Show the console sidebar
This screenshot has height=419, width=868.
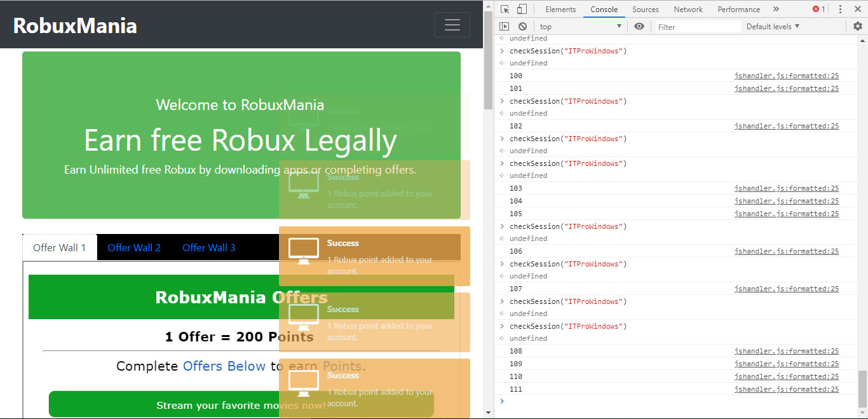pyautogui.click(x=504, y=26)
